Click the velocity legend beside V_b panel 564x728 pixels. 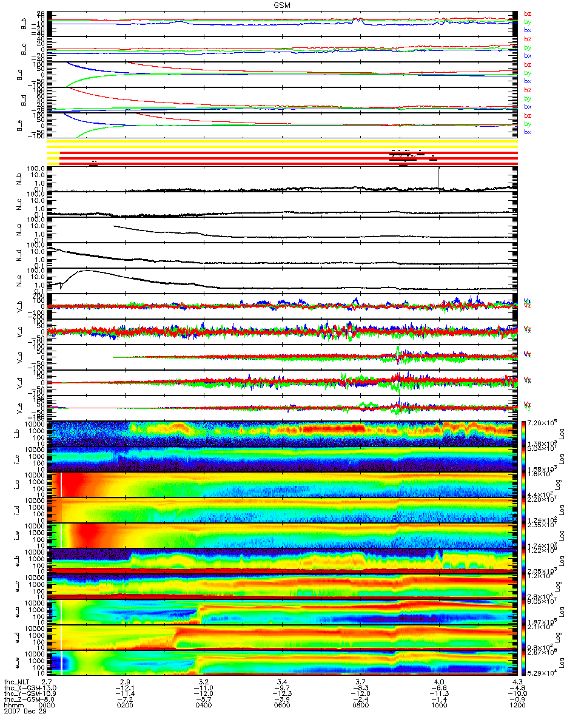(x=527, y=303)
